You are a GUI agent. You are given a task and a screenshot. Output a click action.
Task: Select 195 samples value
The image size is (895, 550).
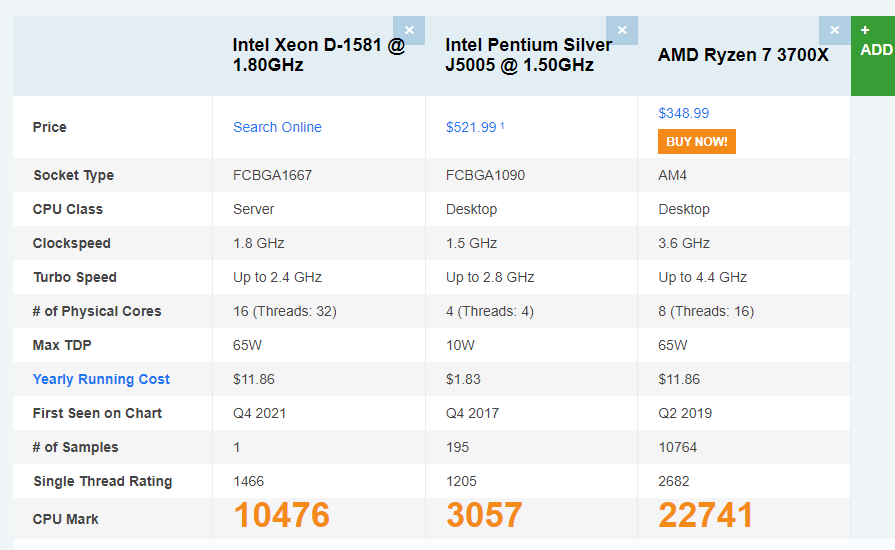click(x=457, y=447)
